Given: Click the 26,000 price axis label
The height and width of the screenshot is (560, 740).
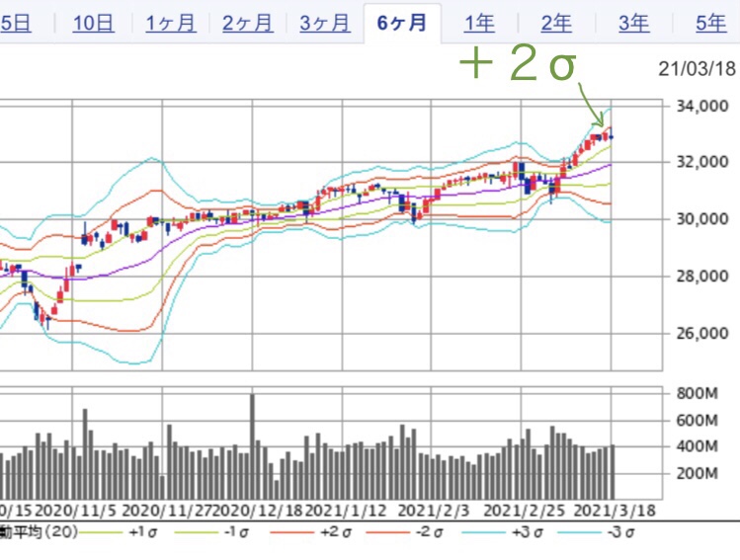Looking at the screenshot, I should 702,333.
